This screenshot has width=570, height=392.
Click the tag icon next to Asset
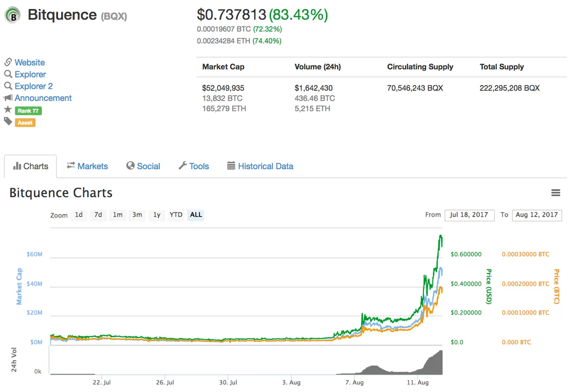pyautogui.click(x=8, y=121)
